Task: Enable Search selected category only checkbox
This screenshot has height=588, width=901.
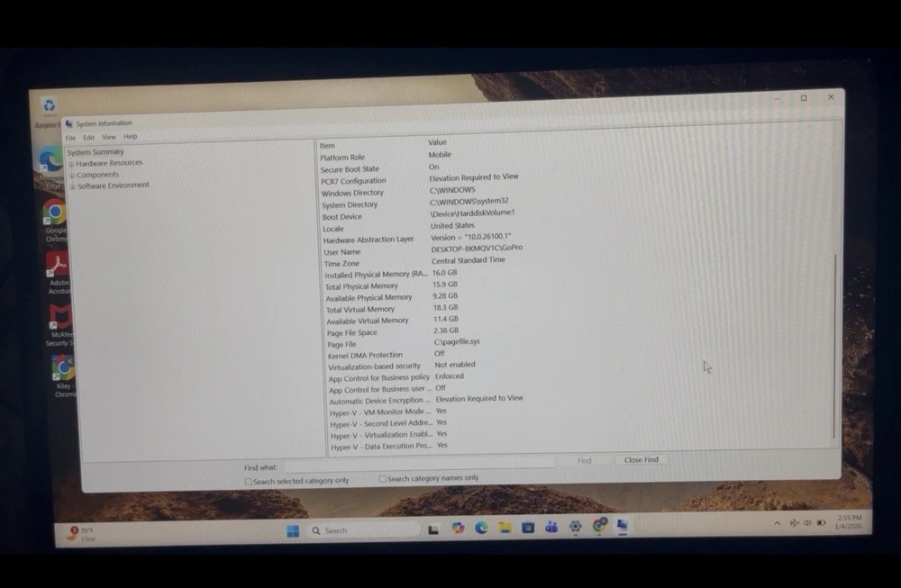Action: click(x=249, y=482)
